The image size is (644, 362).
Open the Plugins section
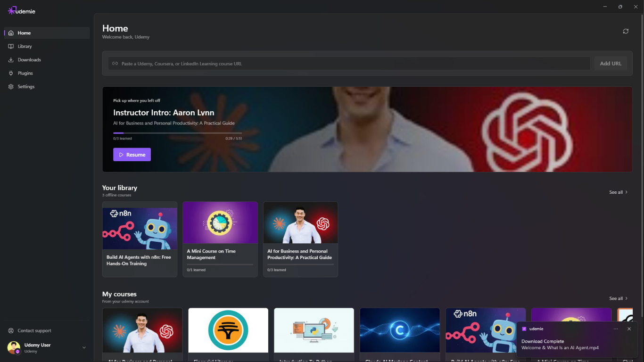click(47, 73)
